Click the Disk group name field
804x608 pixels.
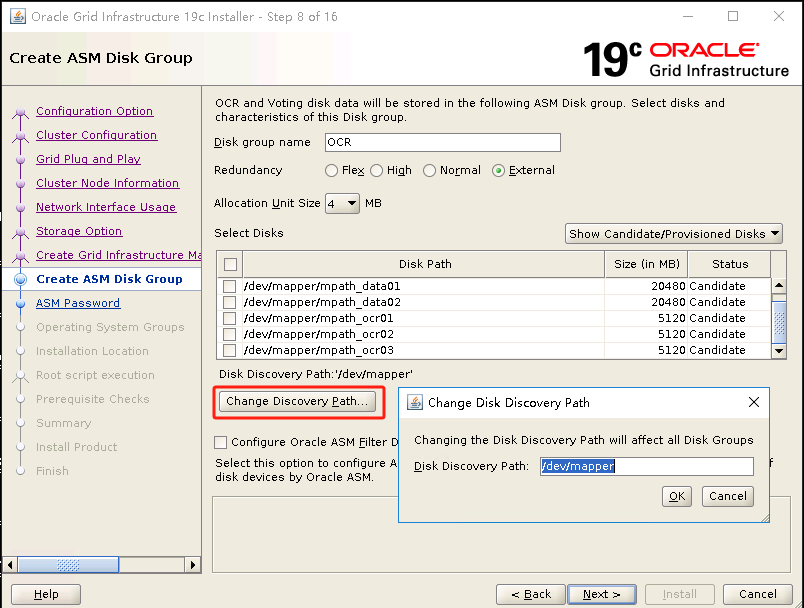click(x=443, y=143)
